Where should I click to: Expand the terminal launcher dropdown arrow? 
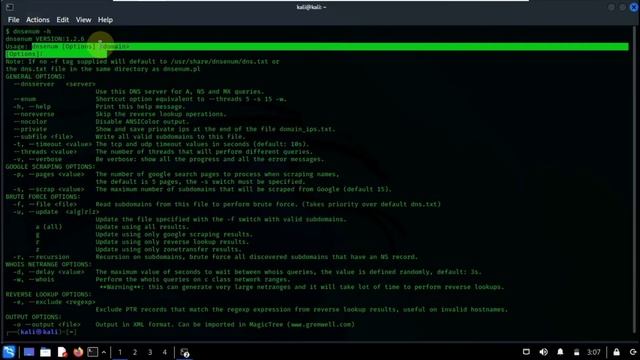pyautogui.click(x=104, y=352)
